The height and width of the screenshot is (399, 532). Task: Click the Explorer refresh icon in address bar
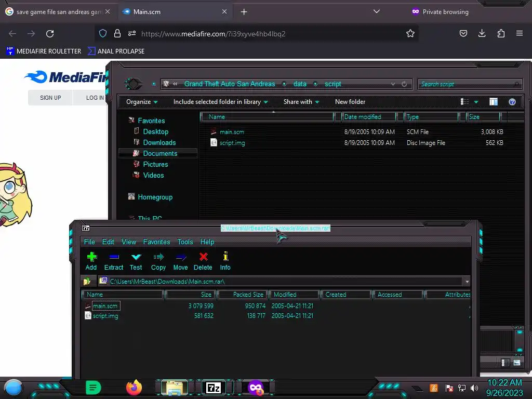404,84
